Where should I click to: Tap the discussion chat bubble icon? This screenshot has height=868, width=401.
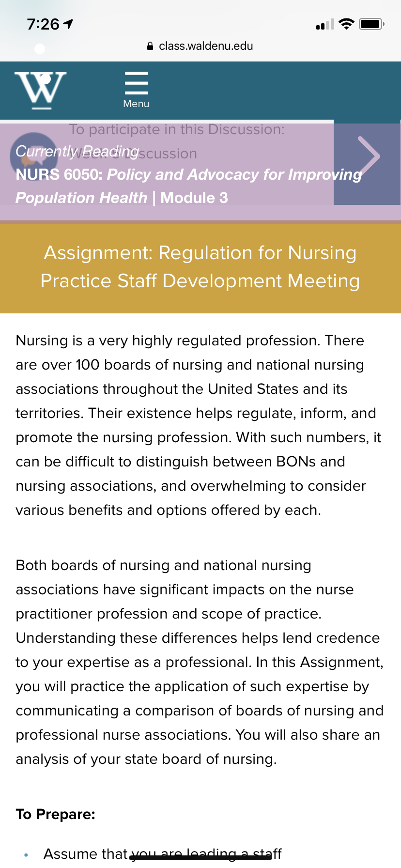33,156
